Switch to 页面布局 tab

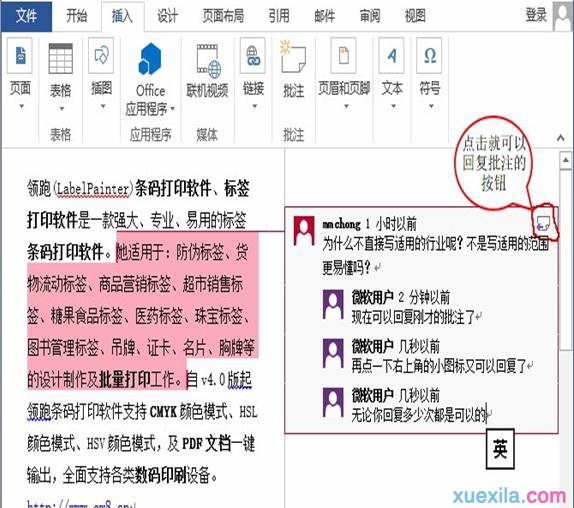point(223,16)
